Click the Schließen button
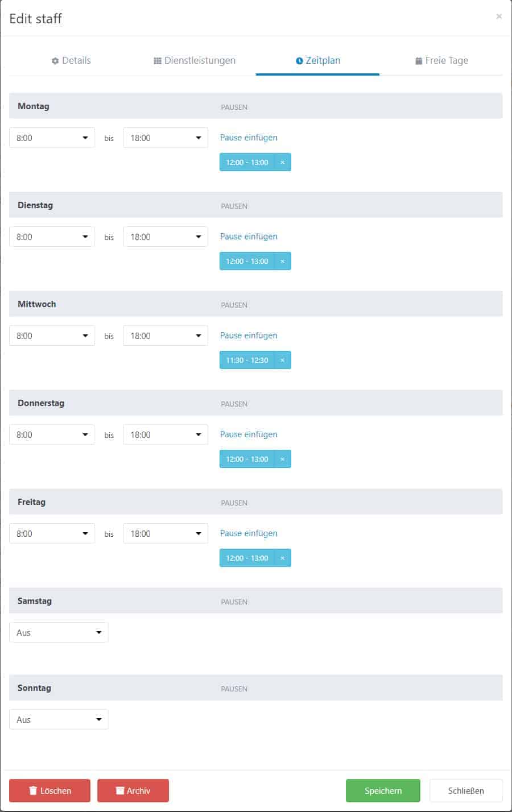 pyautogui.click(x=466, y=790)
